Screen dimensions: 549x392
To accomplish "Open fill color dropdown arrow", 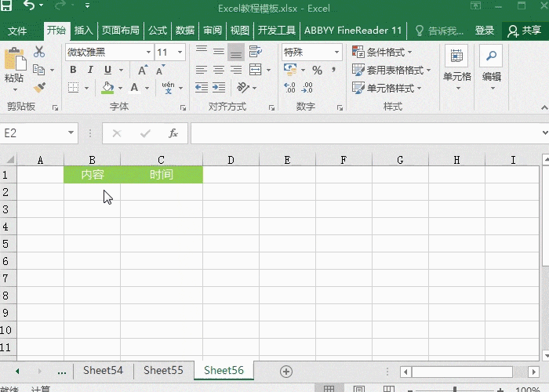I will pos(120,88).
